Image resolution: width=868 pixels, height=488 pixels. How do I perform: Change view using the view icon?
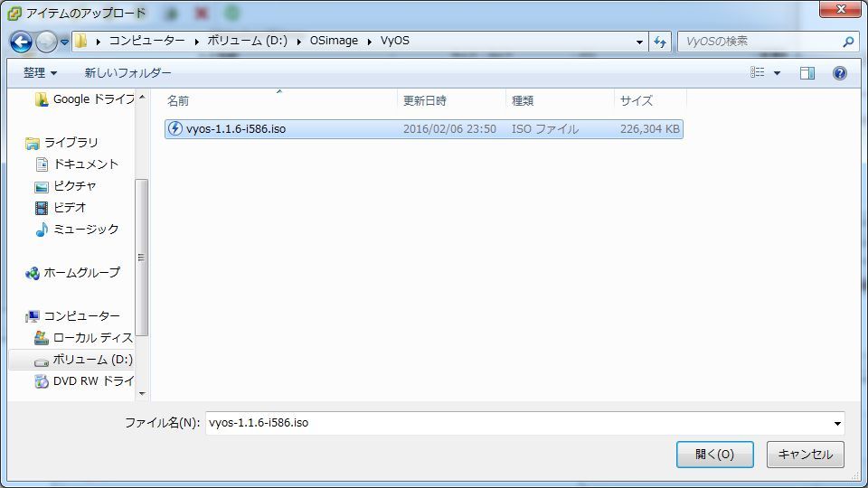[x=758, y=72]
